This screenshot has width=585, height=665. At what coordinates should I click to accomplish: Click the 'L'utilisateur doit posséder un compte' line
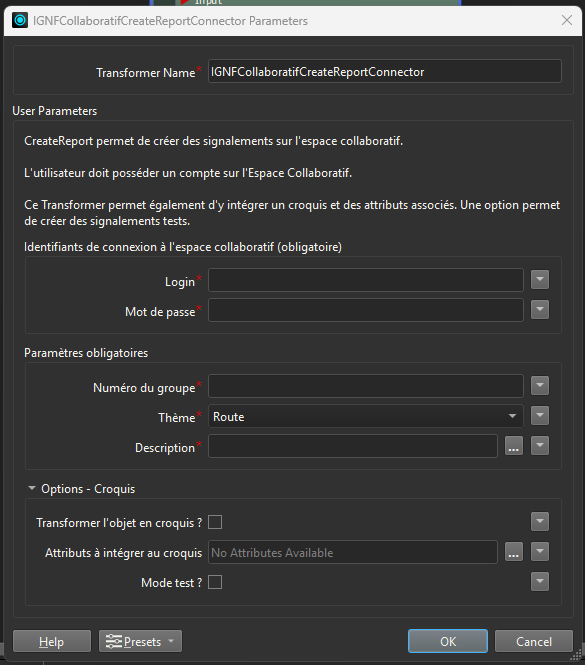click(x=188, y=173)
